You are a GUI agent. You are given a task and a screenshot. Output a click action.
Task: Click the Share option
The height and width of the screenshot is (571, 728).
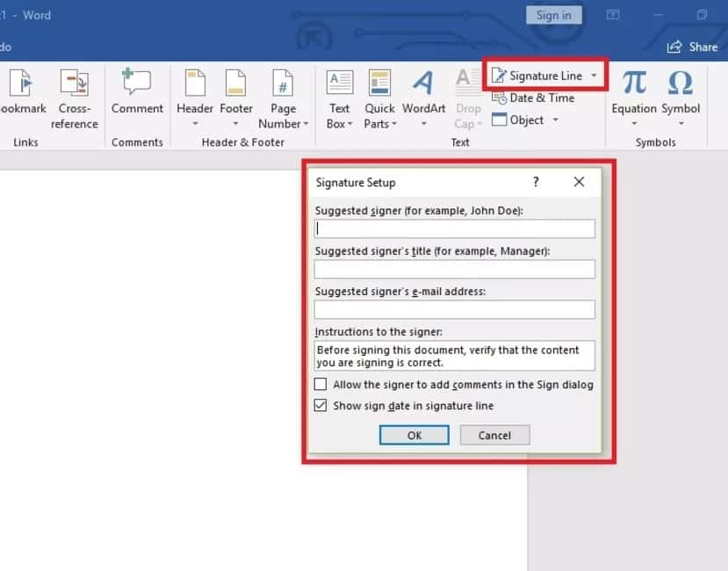(x=692, y=47)
